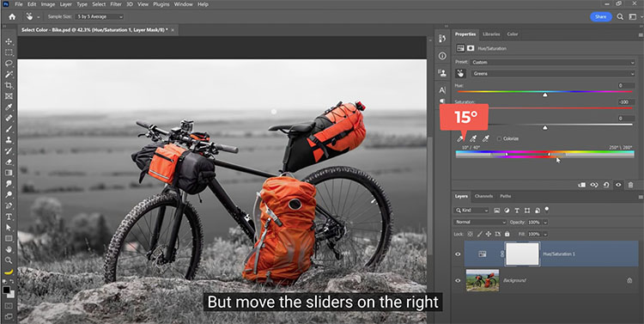This screenshot has width=644, height=324.
Task: Select the Horizontal Type tool
Action: [9, 217]
